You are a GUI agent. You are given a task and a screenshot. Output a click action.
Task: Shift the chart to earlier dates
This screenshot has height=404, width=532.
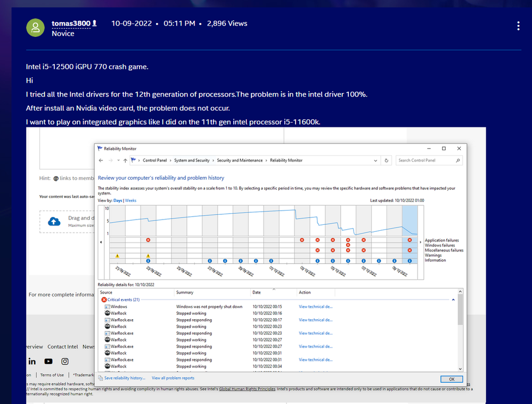click(101, 242)
